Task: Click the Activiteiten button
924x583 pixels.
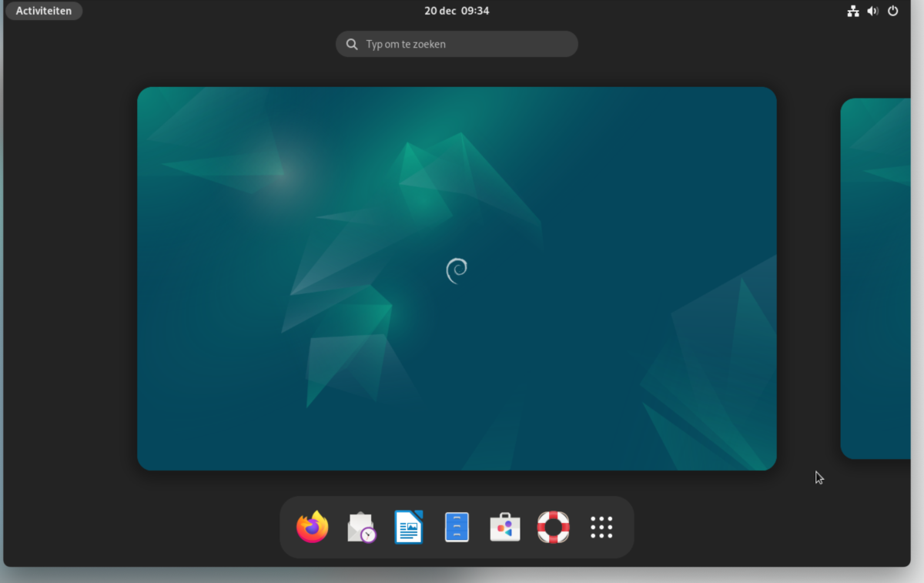Action: click(44, 11)
